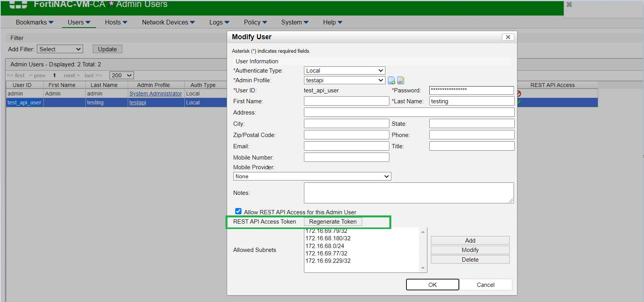Viewport: 644px width, 302px height.
Task: Open the Network Devices menu
Action: 168,22
